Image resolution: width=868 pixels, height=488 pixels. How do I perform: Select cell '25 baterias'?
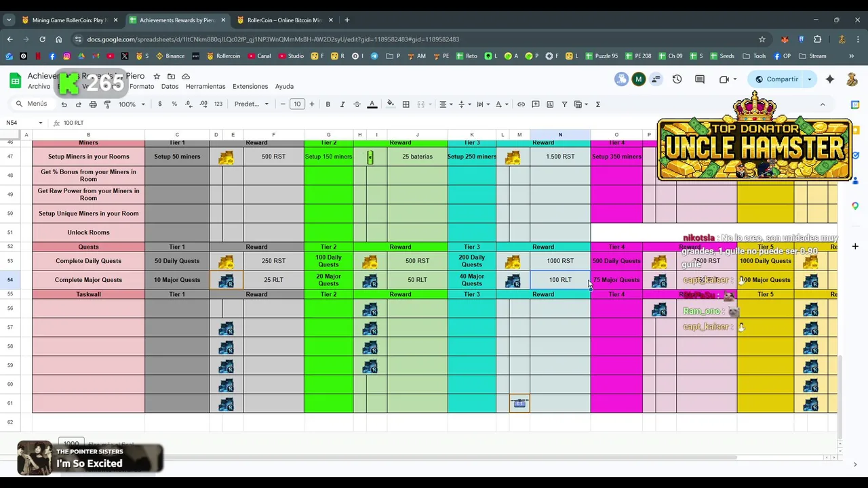click(417, 157)
